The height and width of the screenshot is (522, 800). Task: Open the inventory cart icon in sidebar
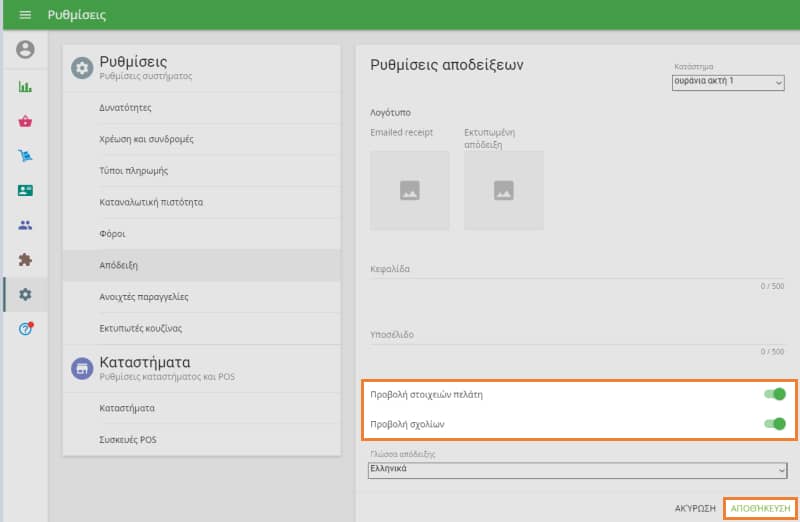(25, 156)
